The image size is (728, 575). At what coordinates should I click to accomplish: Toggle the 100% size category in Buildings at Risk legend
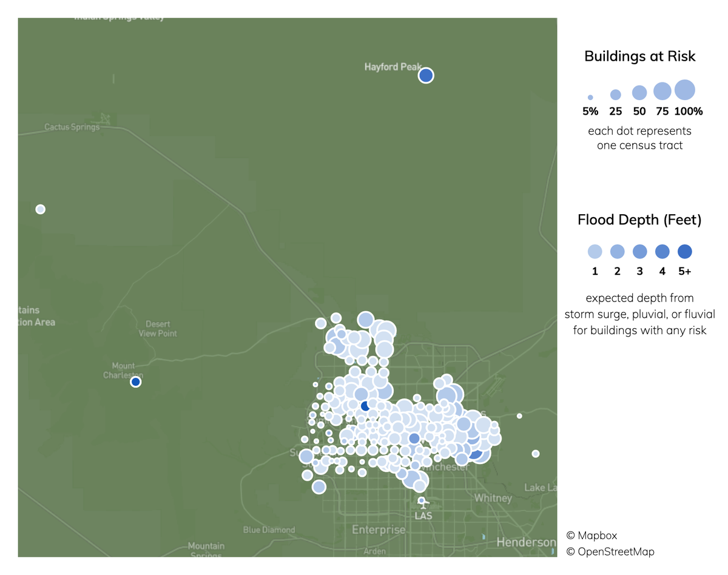684,90
